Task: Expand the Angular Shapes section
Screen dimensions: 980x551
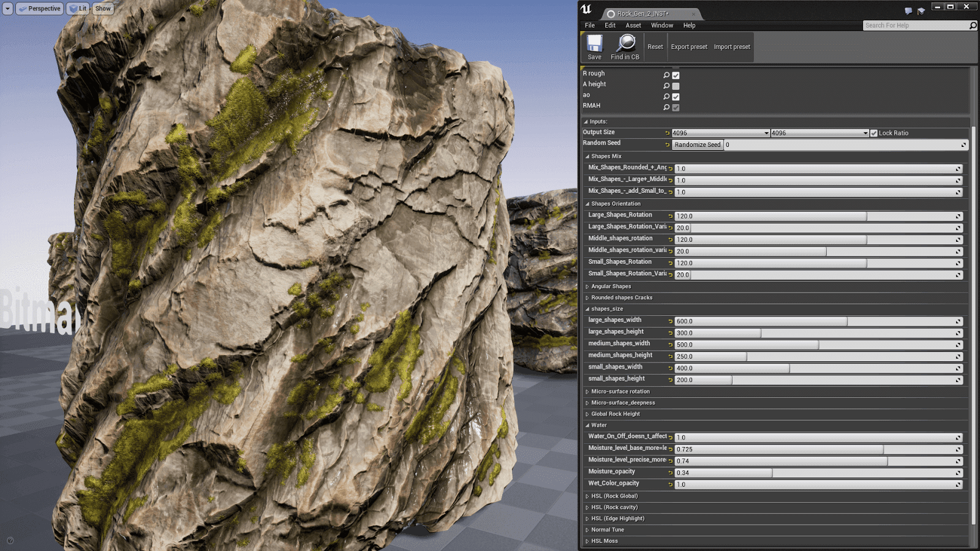Action: point(587,286)
